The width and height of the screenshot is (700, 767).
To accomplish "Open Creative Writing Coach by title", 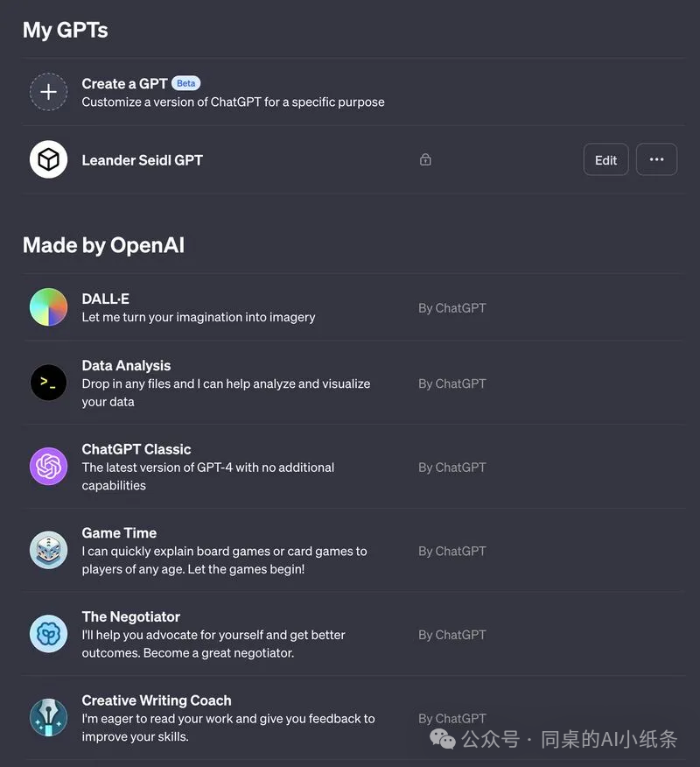I will (x=156, y=700).
